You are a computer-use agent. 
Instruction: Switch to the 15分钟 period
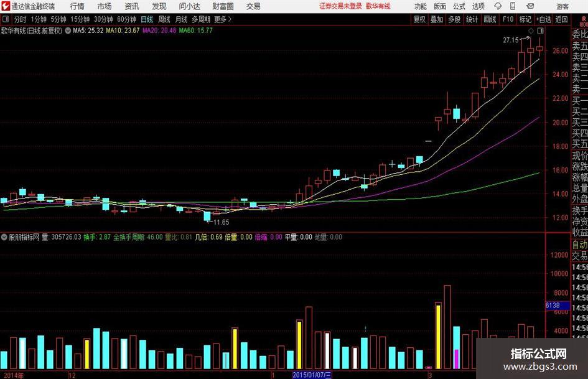point(80,19)
